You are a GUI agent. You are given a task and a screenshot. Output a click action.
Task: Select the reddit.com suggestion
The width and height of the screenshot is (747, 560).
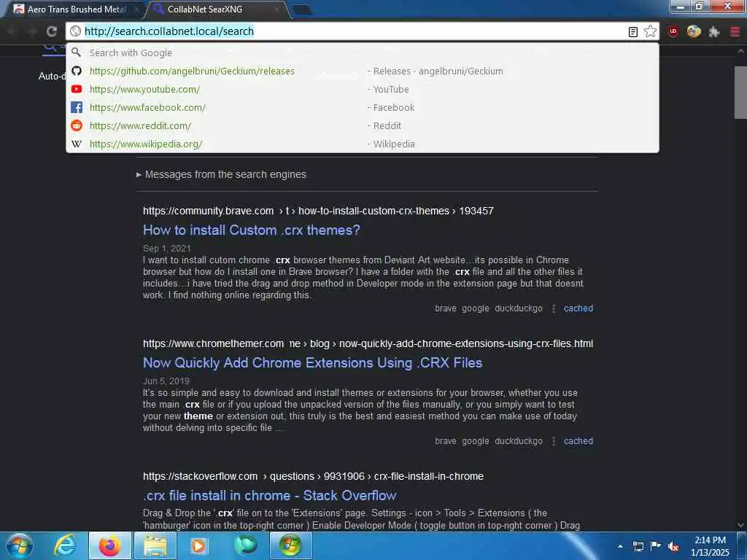tap(362, 125)
